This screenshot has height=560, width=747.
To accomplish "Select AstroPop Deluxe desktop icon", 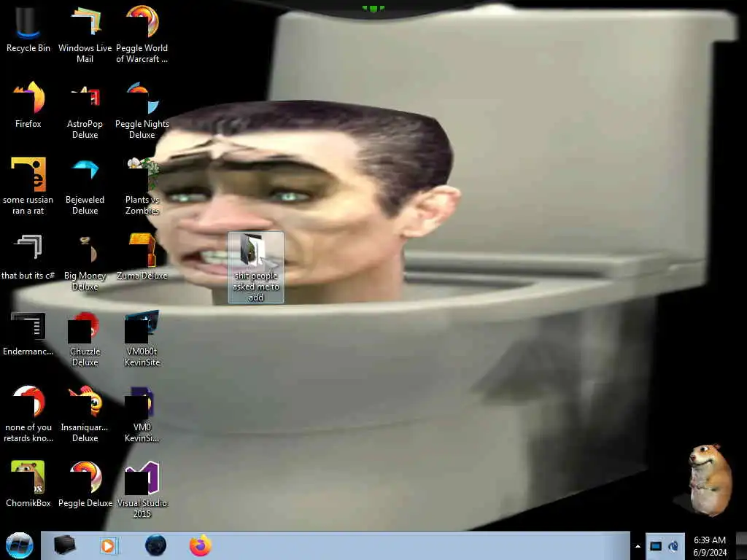I will 85,111.
